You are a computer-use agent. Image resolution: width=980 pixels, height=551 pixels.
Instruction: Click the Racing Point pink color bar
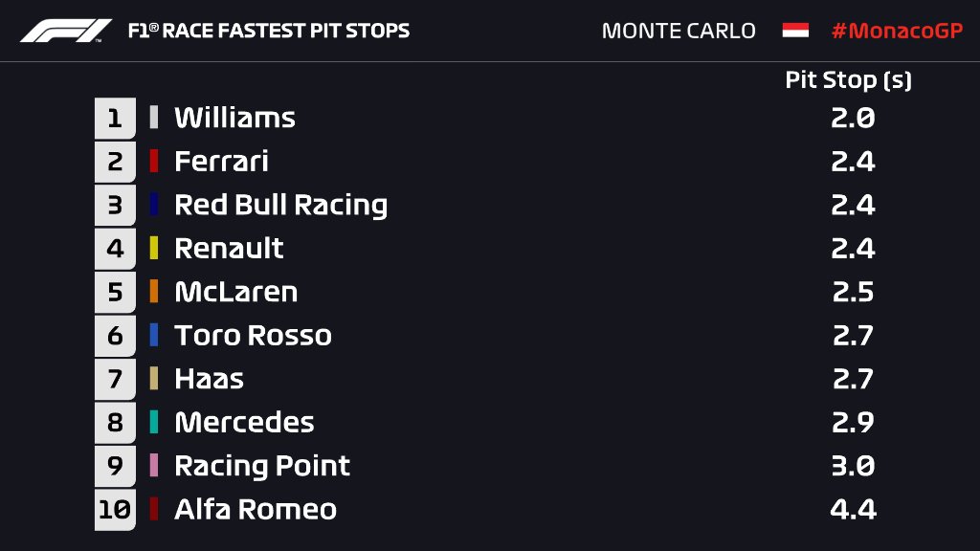tap(154, 466)
